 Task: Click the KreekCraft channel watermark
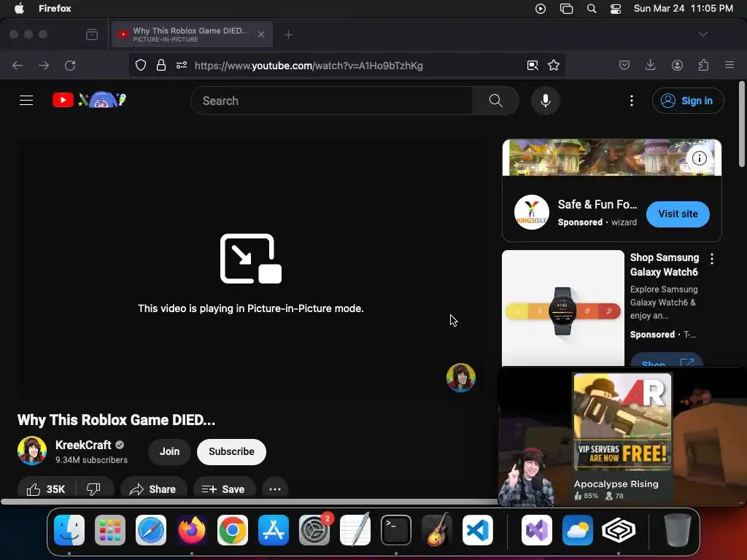point(461,378)
